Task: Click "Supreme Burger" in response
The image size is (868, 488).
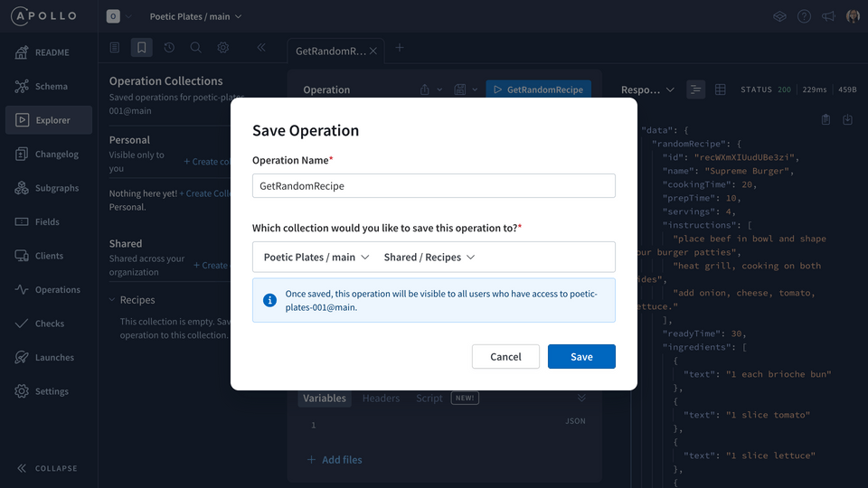Action: point(746,171)
